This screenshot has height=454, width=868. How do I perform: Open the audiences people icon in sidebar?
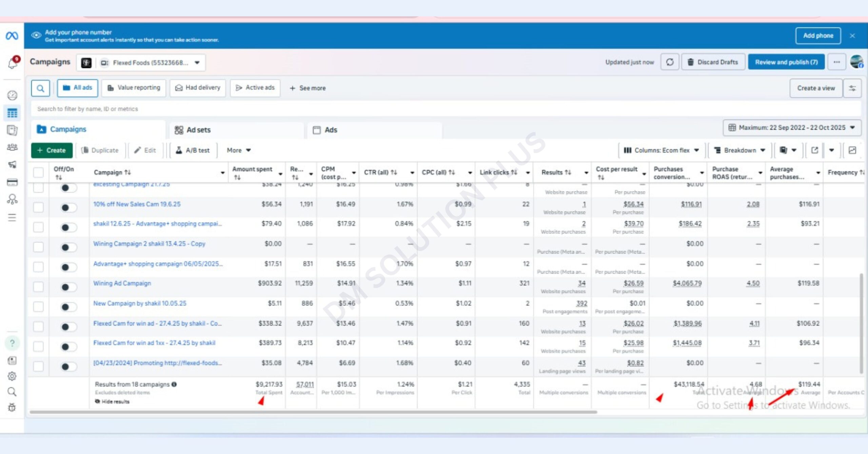pos(12,147)
